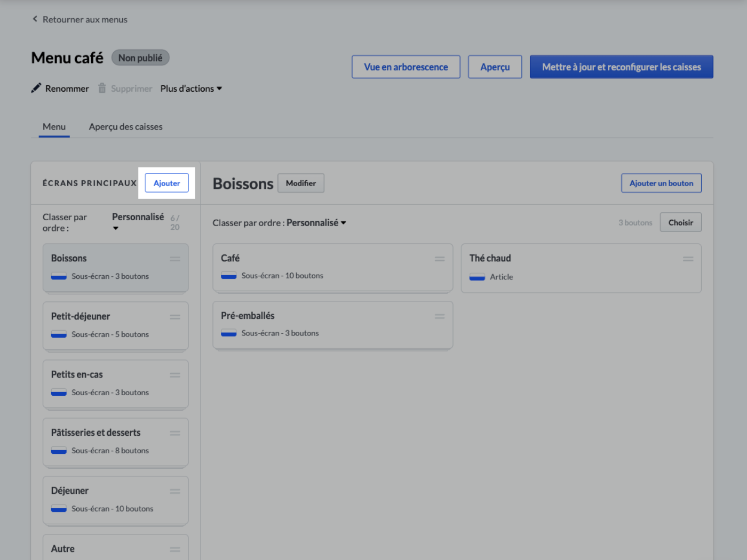Click the Modifier button beside Boissons

(301, 183)
